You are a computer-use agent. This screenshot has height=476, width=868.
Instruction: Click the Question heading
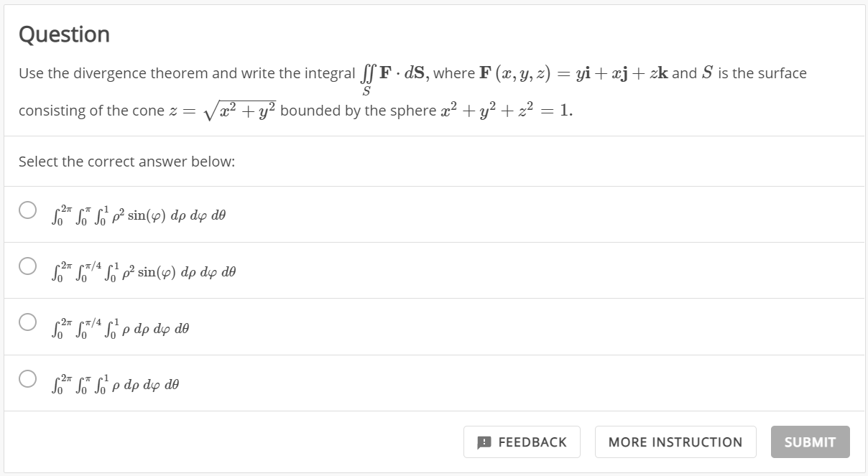coord(63,34)
